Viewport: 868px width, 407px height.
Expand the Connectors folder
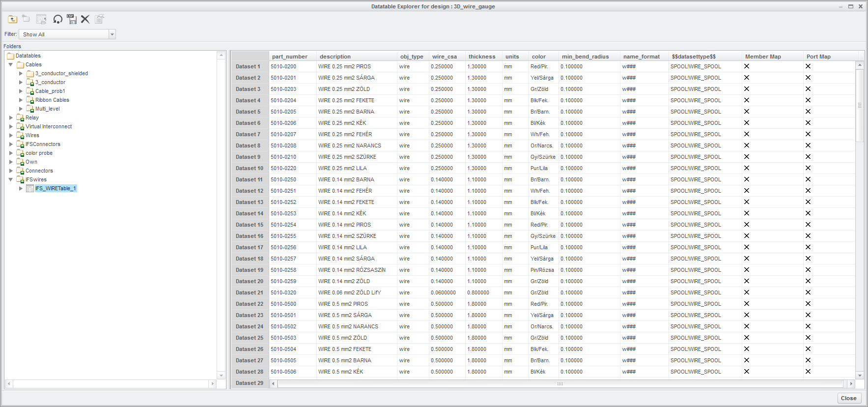point(11,171)
